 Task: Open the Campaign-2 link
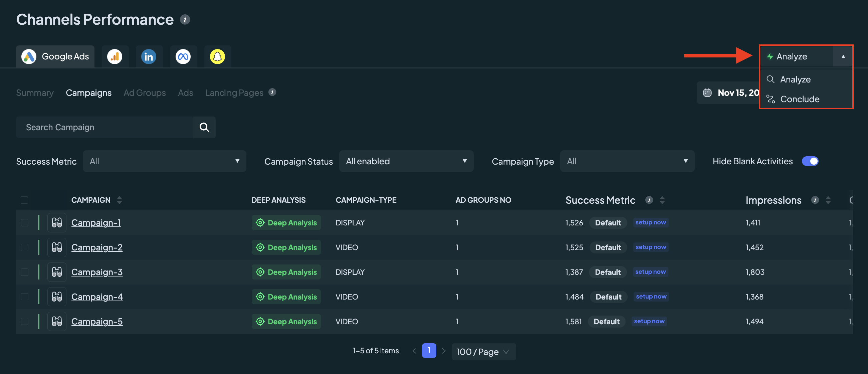(97, 247)
